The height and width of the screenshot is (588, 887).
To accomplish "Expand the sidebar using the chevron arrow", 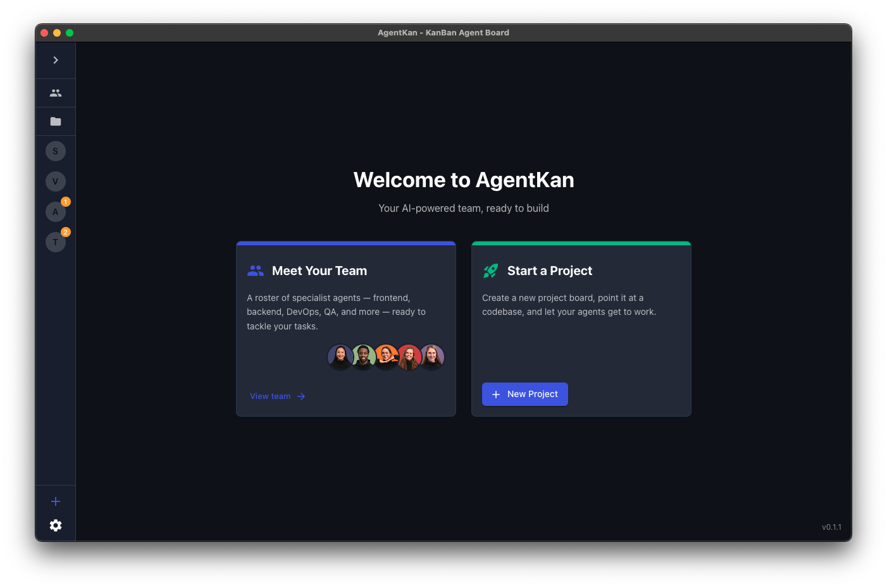I will 56,59.
